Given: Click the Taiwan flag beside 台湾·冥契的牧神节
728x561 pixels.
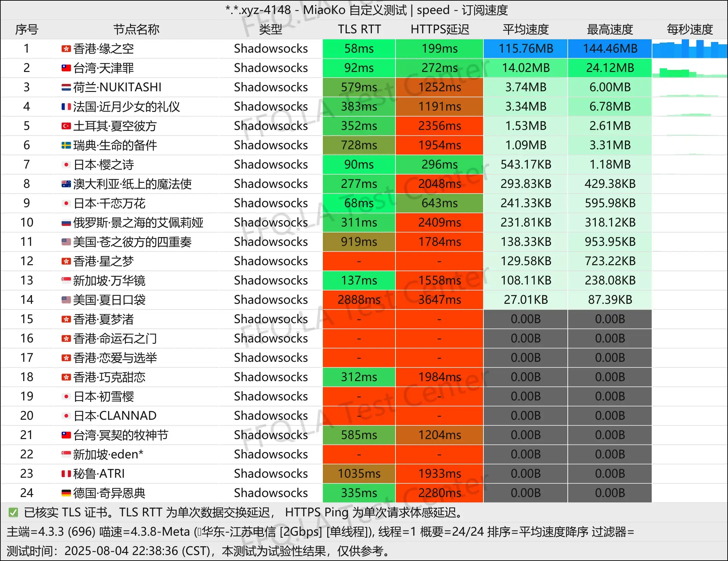Looking at the screenshot, I should pyautogui.click(x=66, y=436).
